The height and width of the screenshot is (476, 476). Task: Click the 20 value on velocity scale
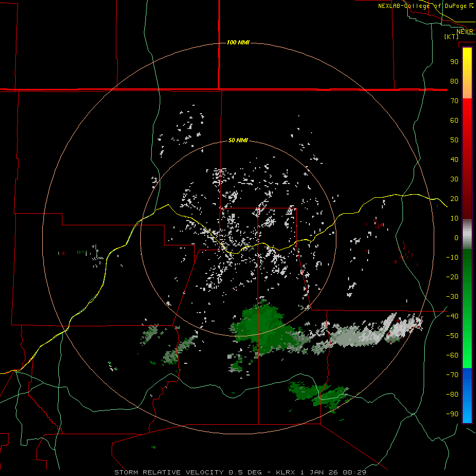pyautogui.click(x=454, y=198)
